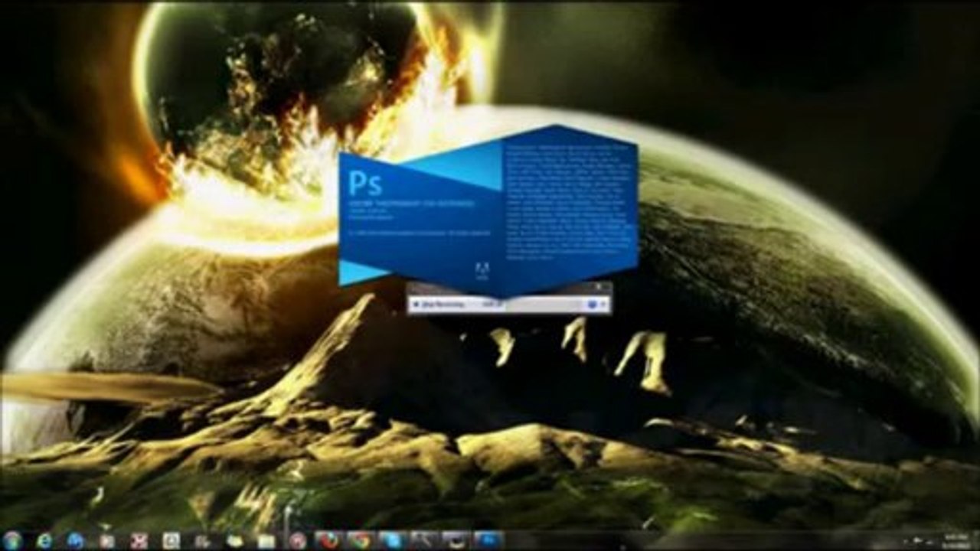Viewport: 980px width, 551px height.
Task: Close the screen recorder bar
Action: coord(599,287)
